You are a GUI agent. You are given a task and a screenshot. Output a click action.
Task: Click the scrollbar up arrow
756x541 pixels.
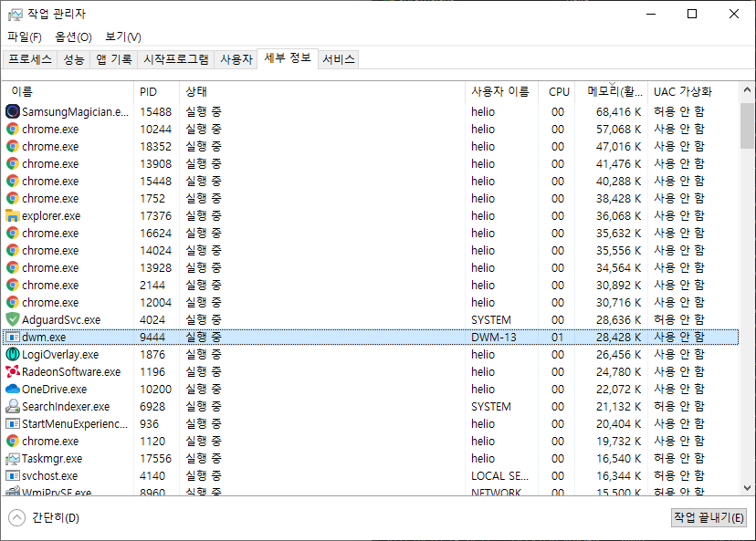click(x=747, y=90)
